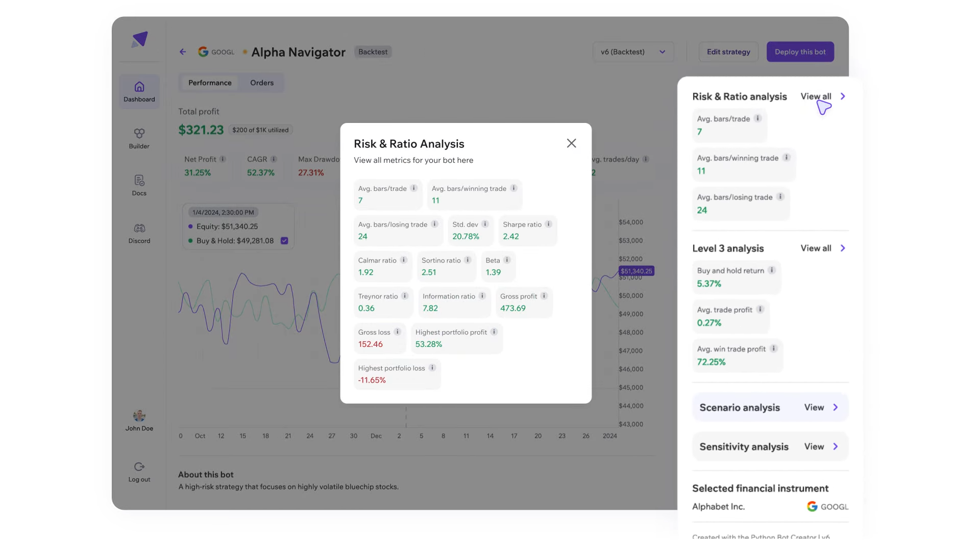980x551 pixels.
Task: Click the Log out icon
Action: 139,467
